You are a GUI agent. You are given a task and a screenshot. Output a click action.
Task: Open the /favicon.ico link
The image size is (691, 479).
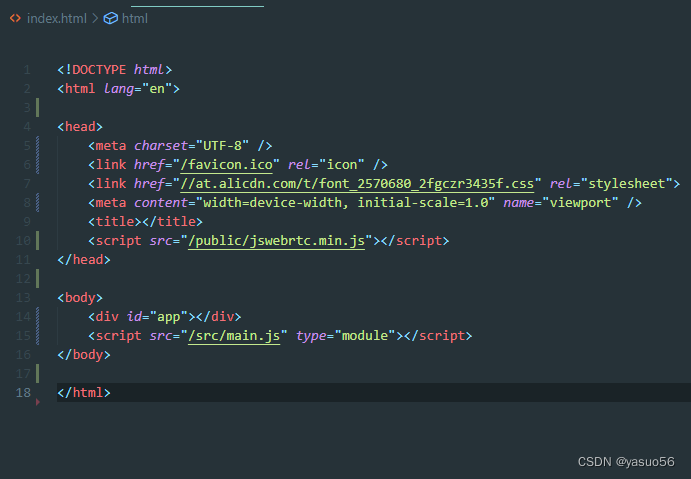(x=227, y=165)
